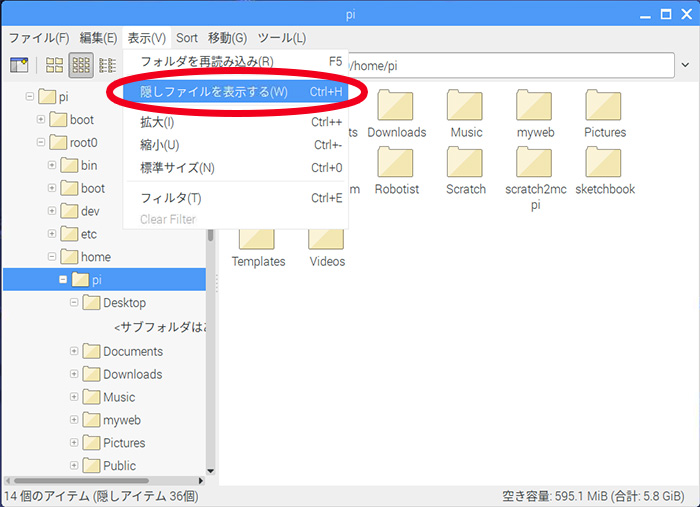Viewport: 700px width, 507px height.
Task: Select the Scratch folder icon
Action: point(465,163)
